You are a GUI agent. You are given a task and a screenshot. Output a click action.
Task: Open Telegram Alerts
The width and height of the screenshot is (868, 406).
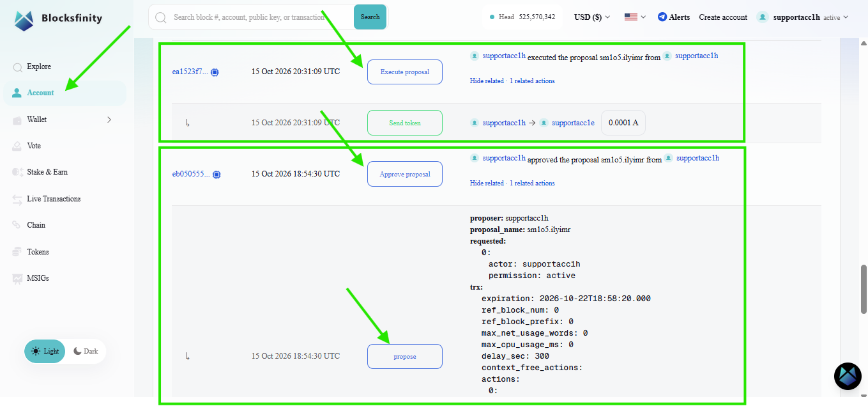[x=674, y=17]
